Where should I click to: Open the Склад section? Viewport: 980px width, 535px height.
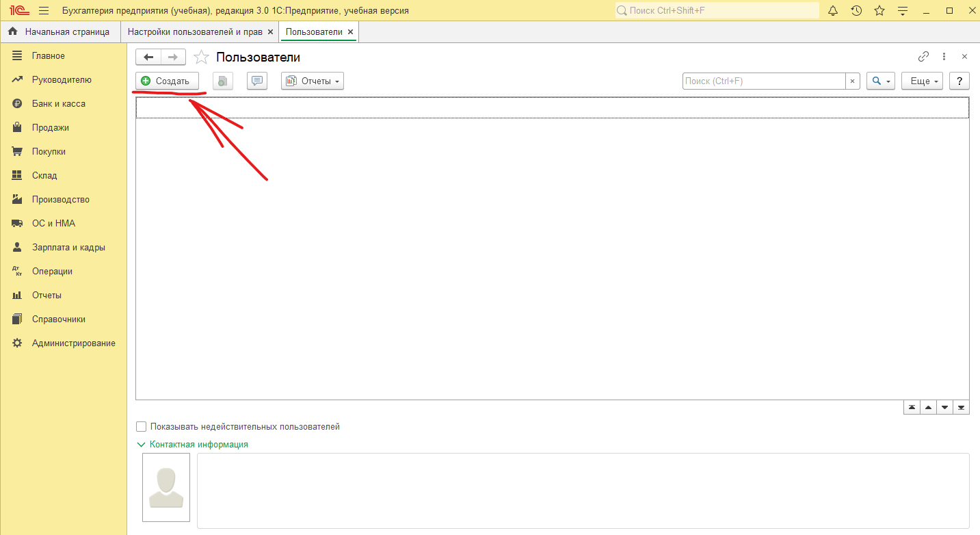pyautogui.click(x=44, y=175)
